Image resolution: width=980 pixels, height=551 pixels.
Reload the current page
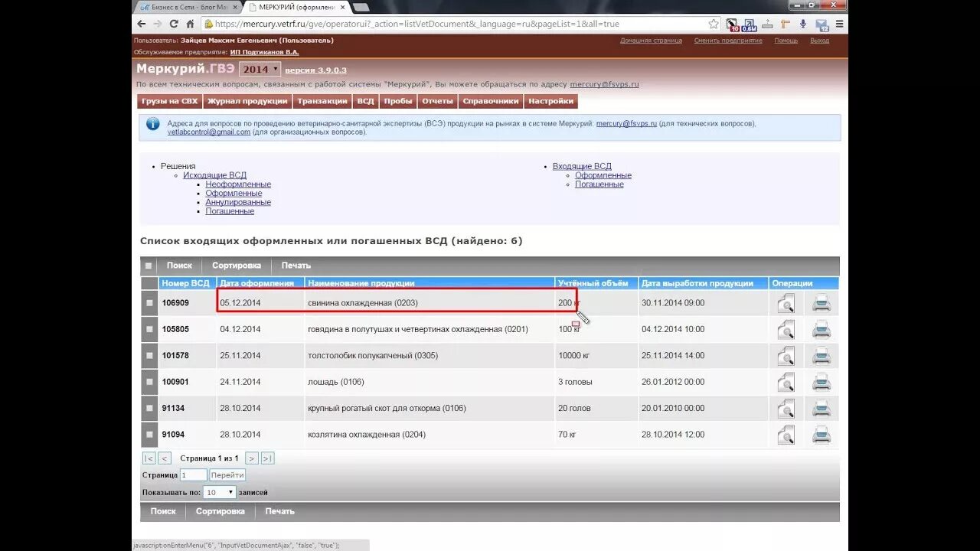174,24
